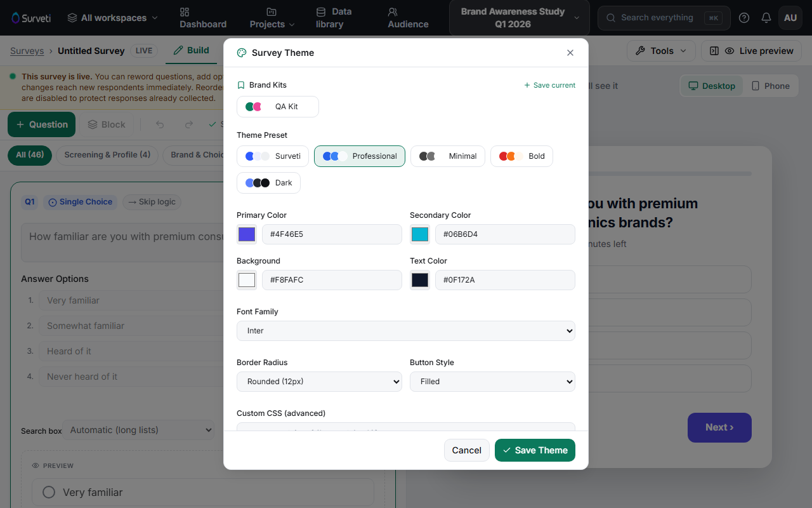Click the eye icon beside PREVIEW label
This screenshot has height=508, width=812.
tap(36, 465)
